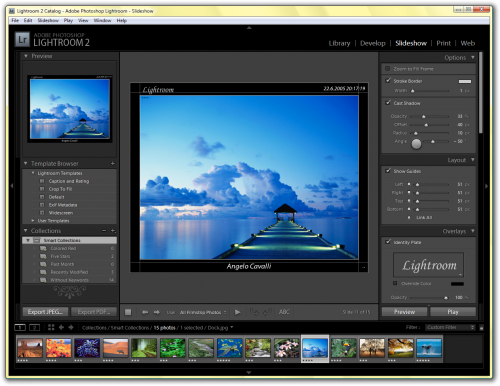The width and height of the screenshot is (500, 386).
Task: Uncheck Identity Plate checkbox
Action: [388, 242]
